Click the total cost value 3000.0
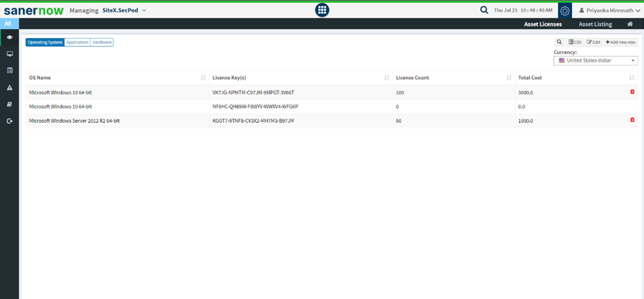Image resolution: width=644 pixels, height=299 pixels. [x=526, y=93]
